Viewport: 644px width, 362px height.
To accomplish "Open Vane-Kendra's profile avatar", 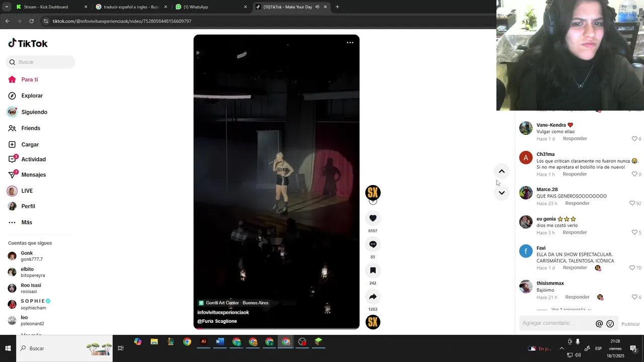I will pyautogui.click(x=526, y=128).
